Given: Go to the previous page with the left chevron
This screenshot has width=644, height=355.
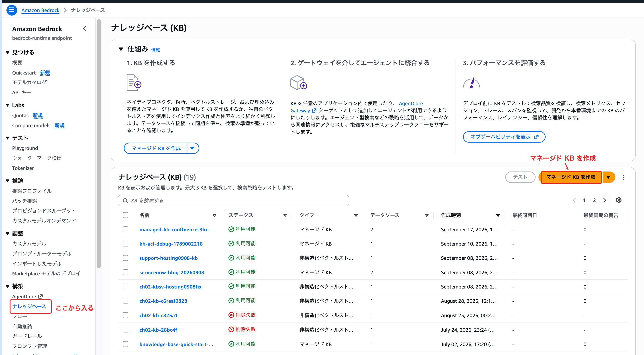Looking at the screenshot, I should coord(575,200).
